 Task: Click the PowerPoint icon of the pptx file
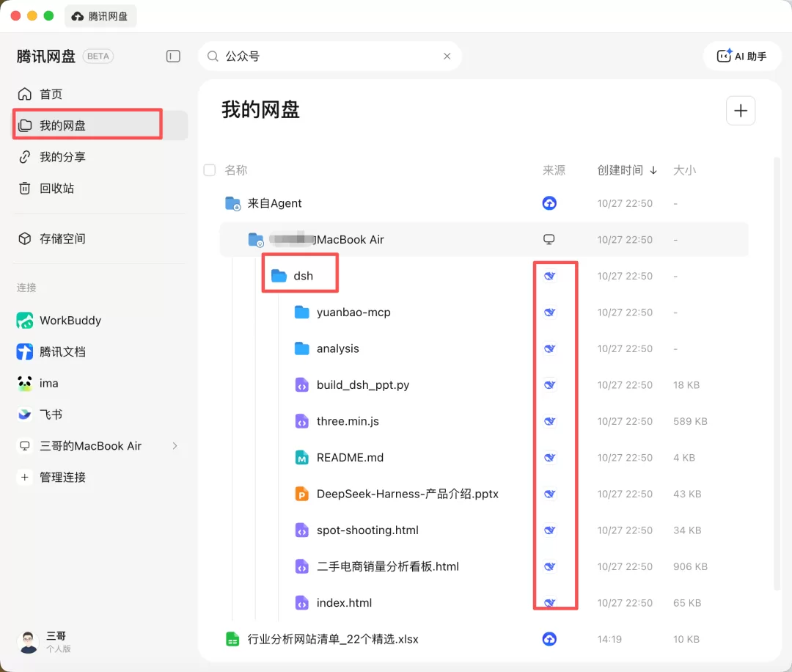(301, 494)
